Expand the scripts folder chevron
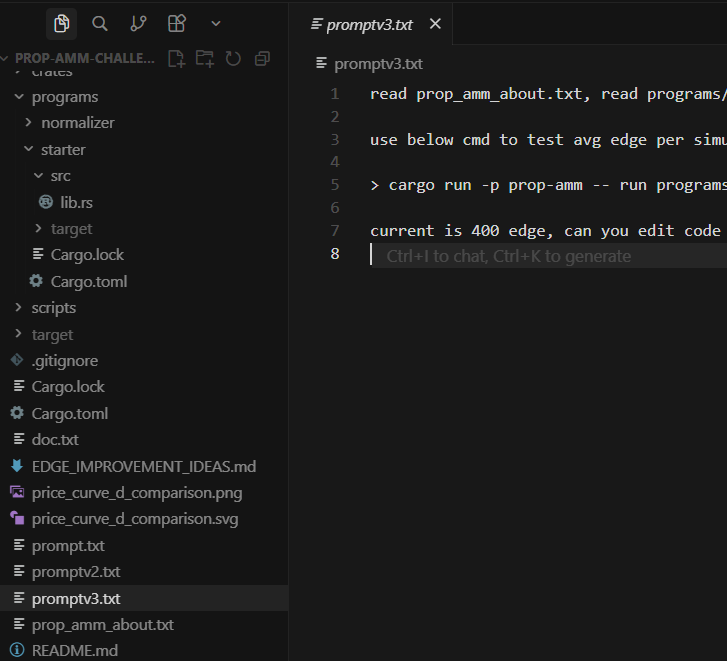 click(x=19, y=307)
